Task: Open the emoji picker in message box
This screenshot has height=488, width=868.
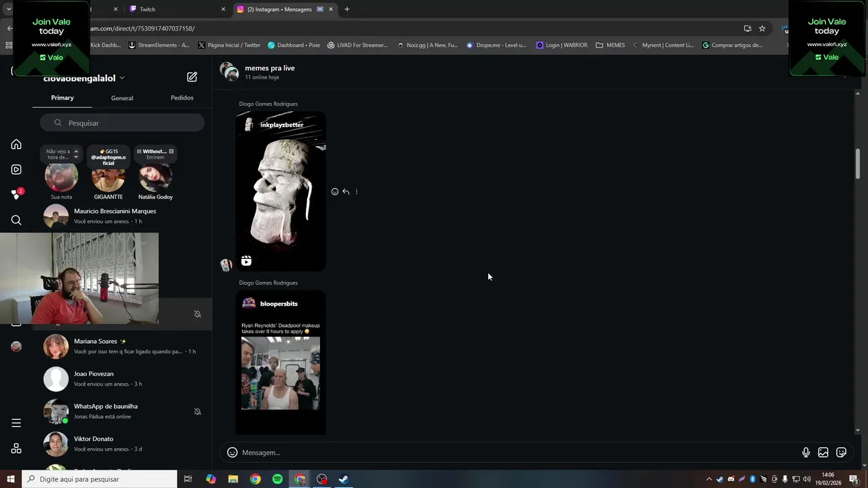Action: (232, 452)
